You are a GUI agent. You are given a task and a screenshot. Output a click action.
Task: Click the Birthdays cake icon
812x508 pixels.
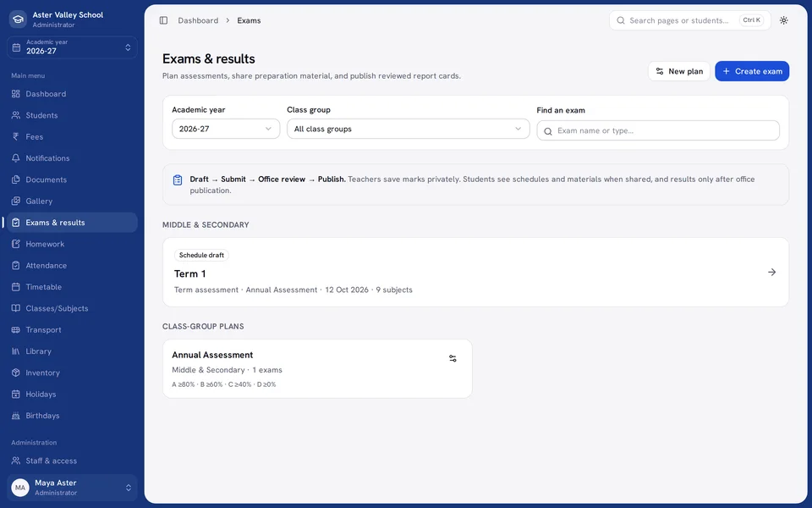(15, 415)
